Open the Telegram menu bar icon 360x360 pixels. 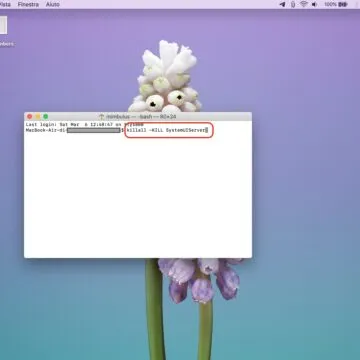(x=282, y=4)
